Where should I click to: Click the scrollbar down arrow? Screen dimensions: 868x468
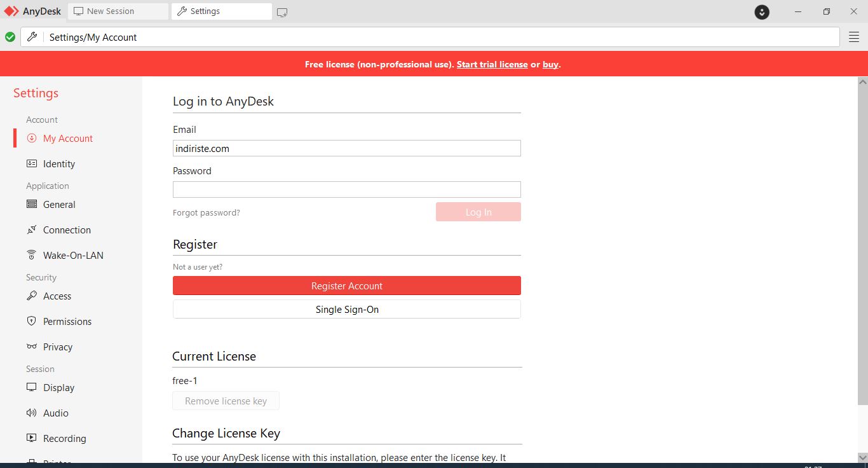pyautogui.click(x=862, y=458)
